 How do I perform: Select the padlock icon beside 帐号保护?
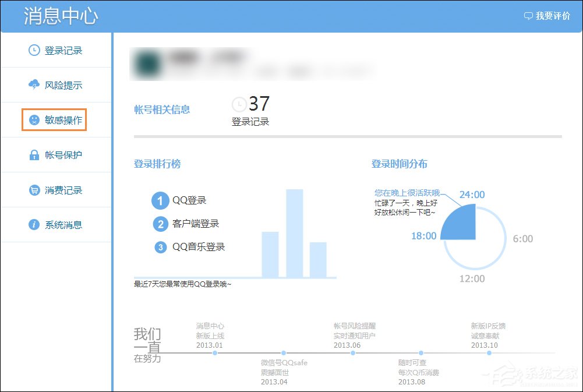[x=33, y=154]
